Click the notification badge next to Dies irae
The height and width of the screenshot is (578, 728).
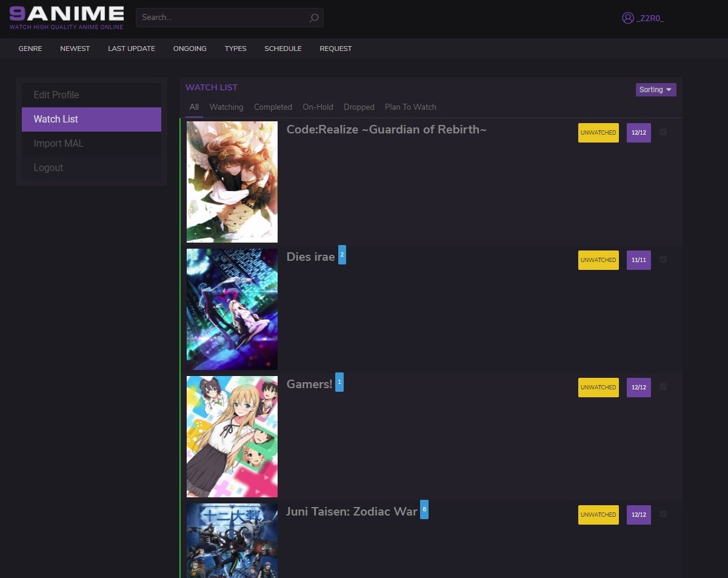pyautogui.click(x=342, y=255)
